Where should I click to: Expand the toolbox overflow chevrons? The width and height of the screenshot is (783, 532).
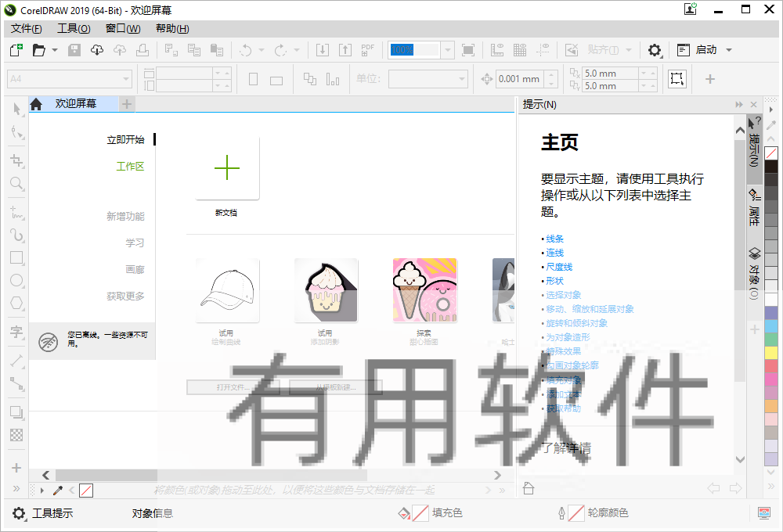[16, 489]
